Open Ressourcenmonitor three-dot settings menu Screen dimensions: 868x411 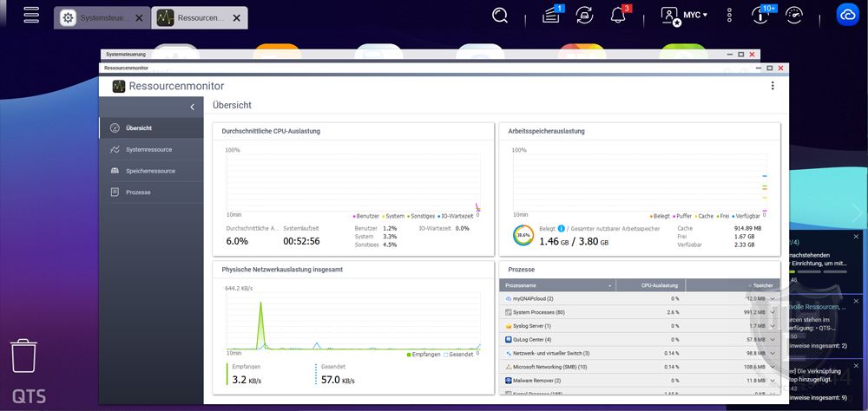click(x=773, y=86)
